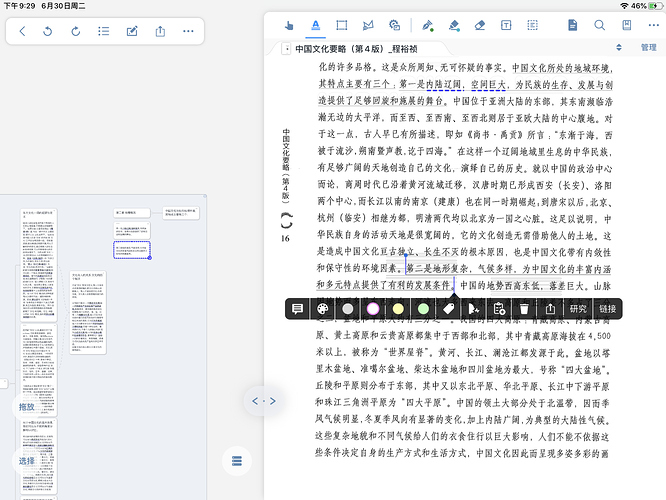Tap the 管理 manage button
This screenshot has width=666, height=500.
coord(649,48)
